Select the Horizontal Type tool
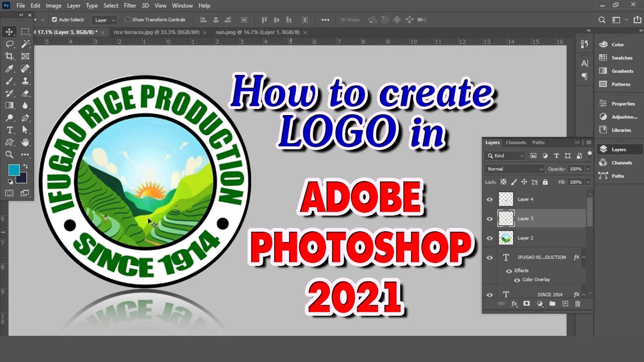Viewport: 644px width, 362px height. 10,130
